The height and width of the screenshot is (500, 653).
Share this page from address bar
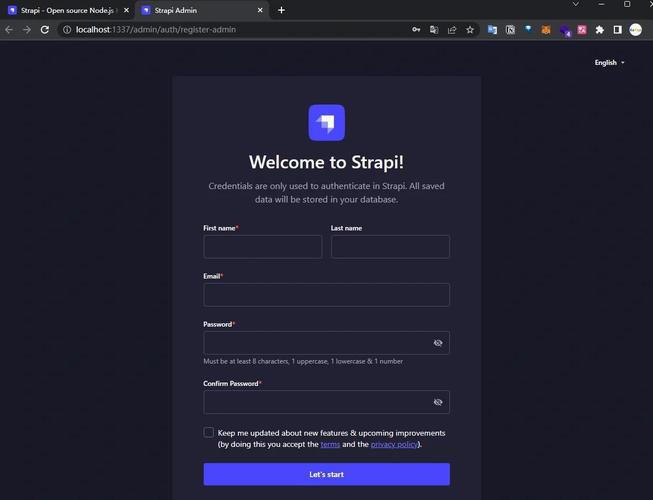tap(452, 30)
